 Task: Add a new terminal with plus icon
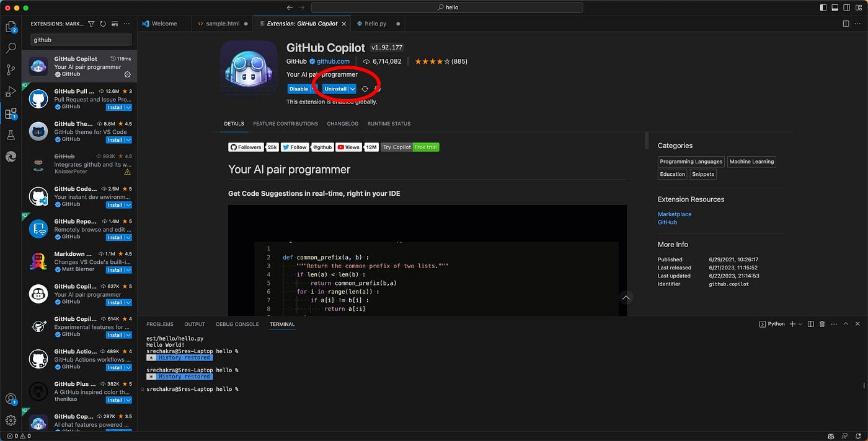pyautogui.click(x=793, y=324)
